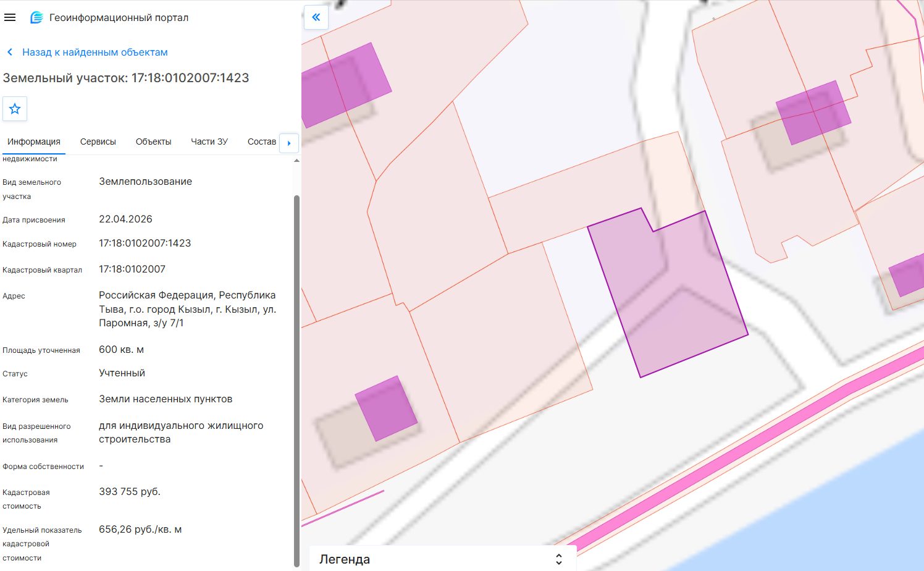This screenshot has width=924, height=571.
Task: Click the Площадь уточненная field label
Action: coord(41,350)
